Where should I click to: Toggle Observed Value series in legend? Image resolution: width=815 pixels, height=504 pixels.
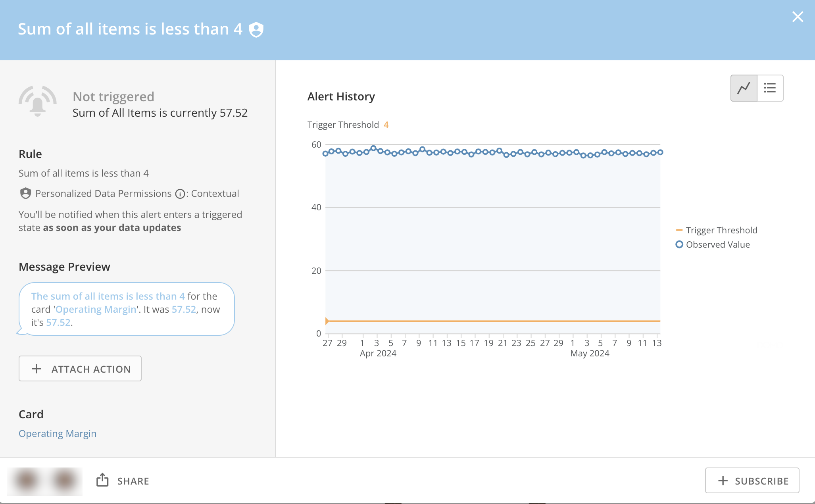click(713, 244)
